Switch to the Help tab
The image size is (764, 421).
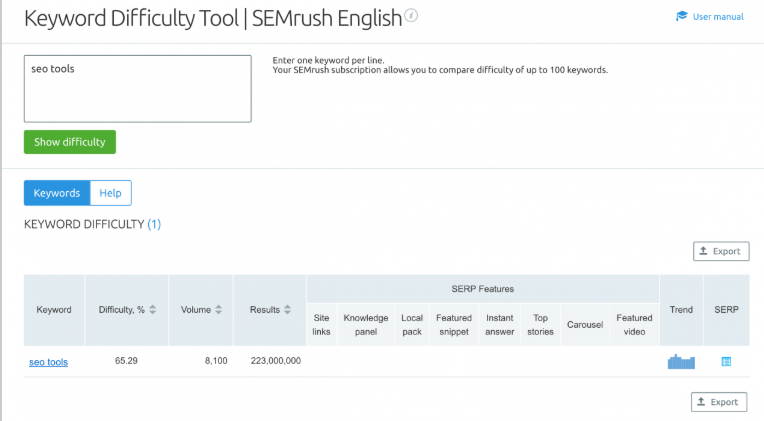[111, 193]
